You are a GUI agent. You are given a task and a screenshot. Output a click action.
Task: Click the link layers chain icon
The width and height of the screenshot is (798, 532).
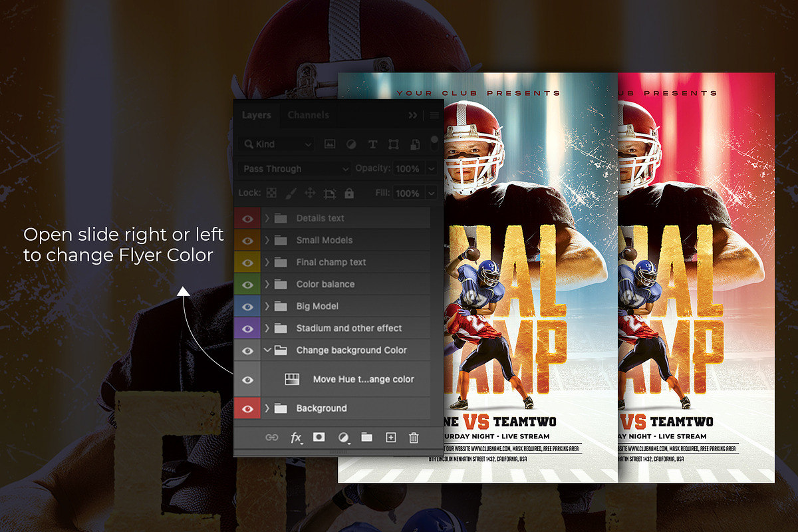(x=271, y=437)
